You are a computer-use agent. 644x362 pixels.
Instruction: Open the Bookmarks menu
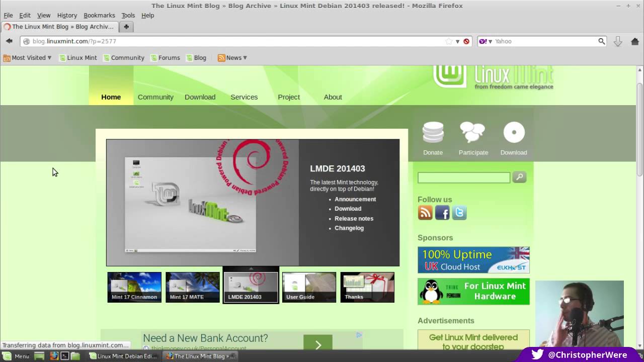99,15
